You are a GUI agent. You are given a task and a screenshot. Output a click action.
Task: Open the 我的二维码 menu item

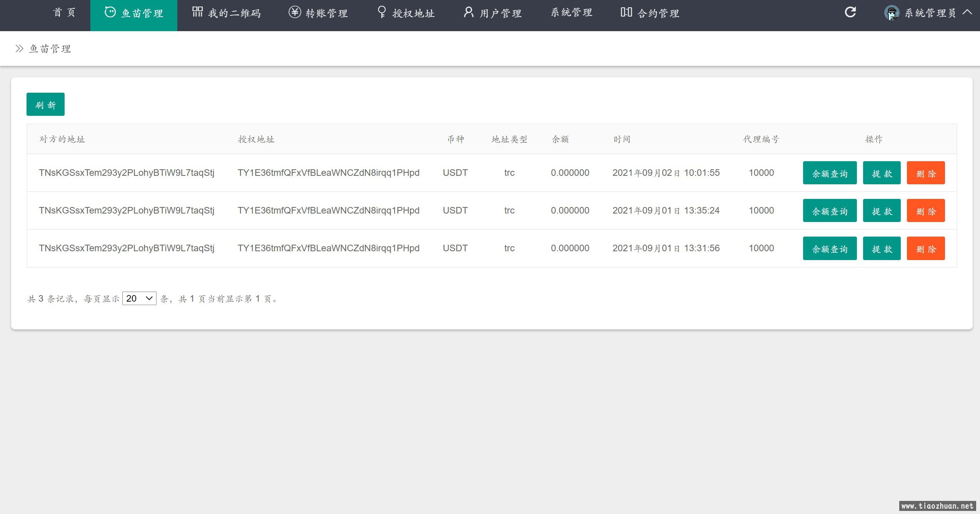pyautogui.click(x=234, y=14)
